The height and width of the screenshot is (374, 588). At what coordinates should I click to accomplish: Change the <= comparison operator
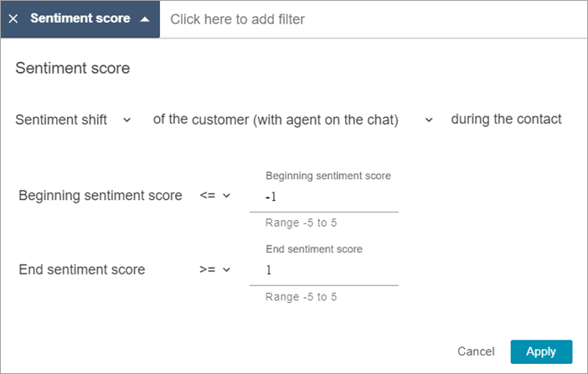pyautogui.click(x=208, y=196)
